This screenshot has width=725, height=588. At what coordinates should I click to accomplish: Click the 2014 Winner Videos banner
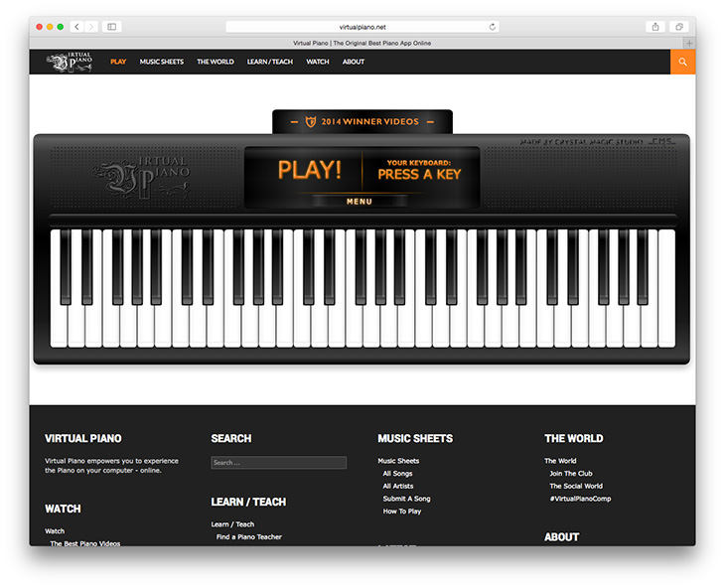click(362, 122)
